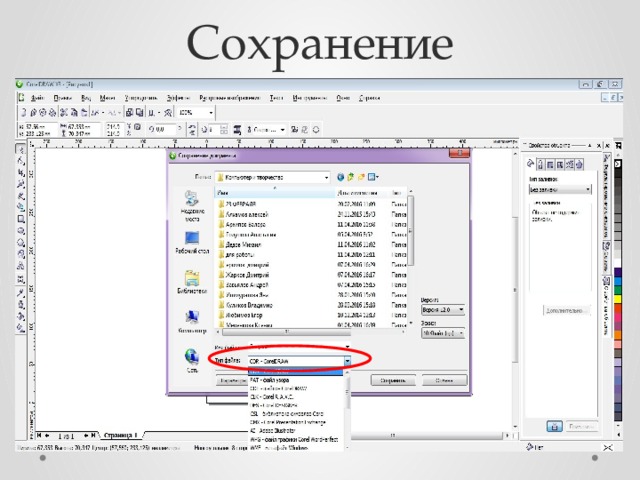Open the Text menu
This screenshot has height=480, width=640.
[x=276, y=98]
